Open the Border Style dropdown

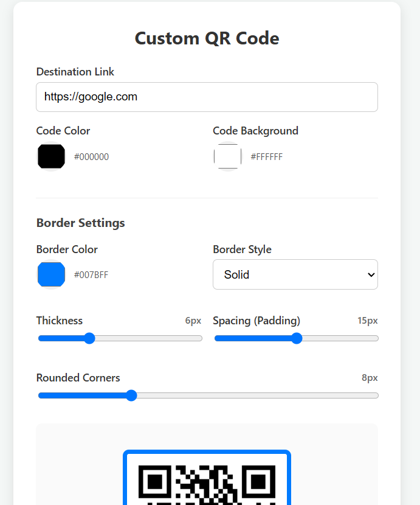pyautogui.click(x=295, y=274)
